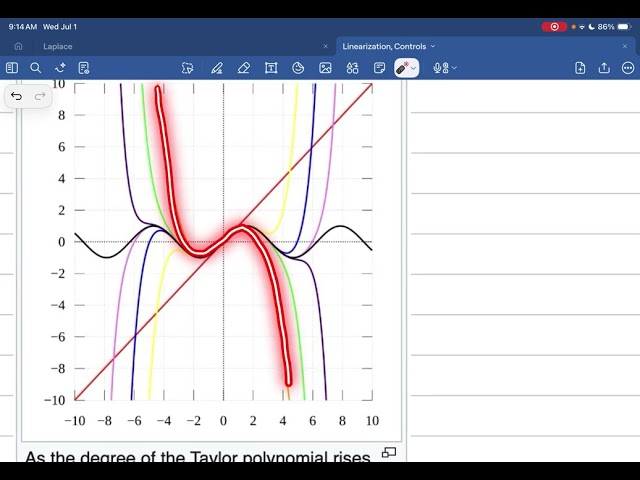The width and height of the screenshot is (640, 480).
Task: Expand laser pointer options chevron
Action: coord(413,68)
